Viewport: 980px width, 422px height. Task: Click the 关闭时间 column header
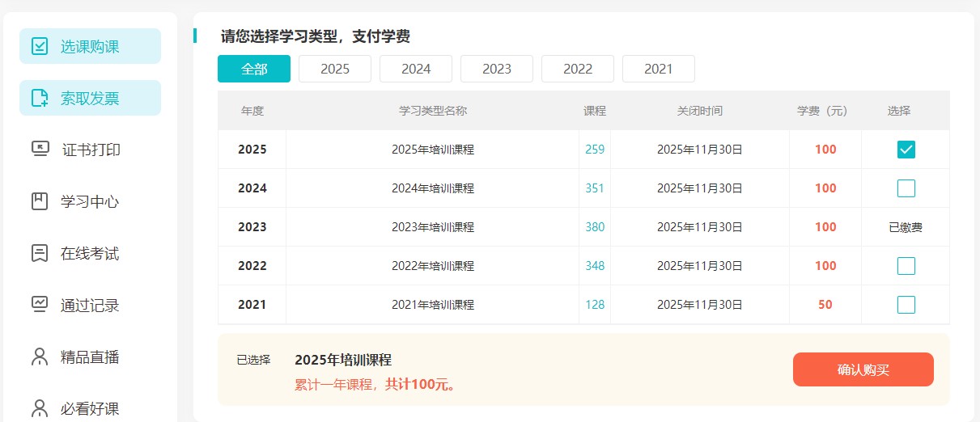pyautogui.click(x=700, y=111)
